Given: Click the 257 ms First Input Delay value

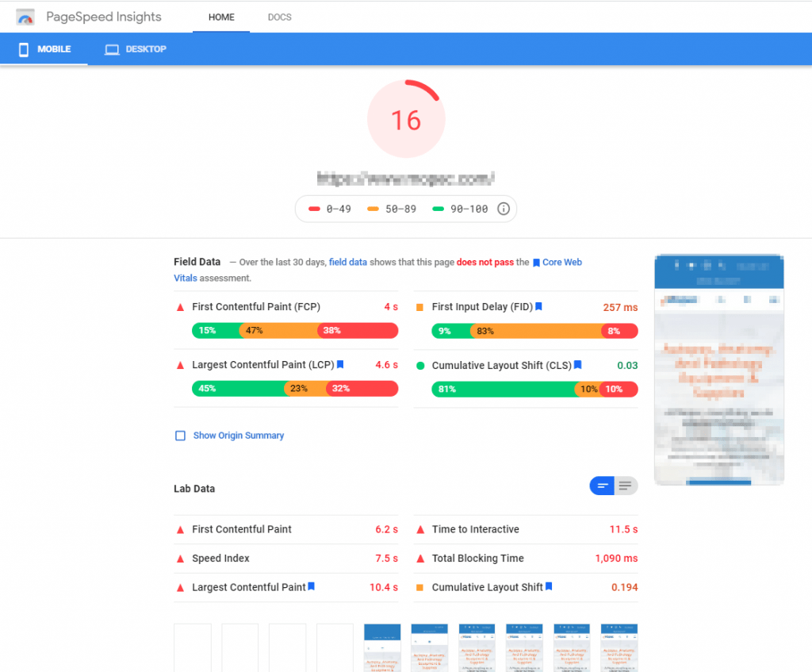Looking at the screenshot, I should coord(620,307).
